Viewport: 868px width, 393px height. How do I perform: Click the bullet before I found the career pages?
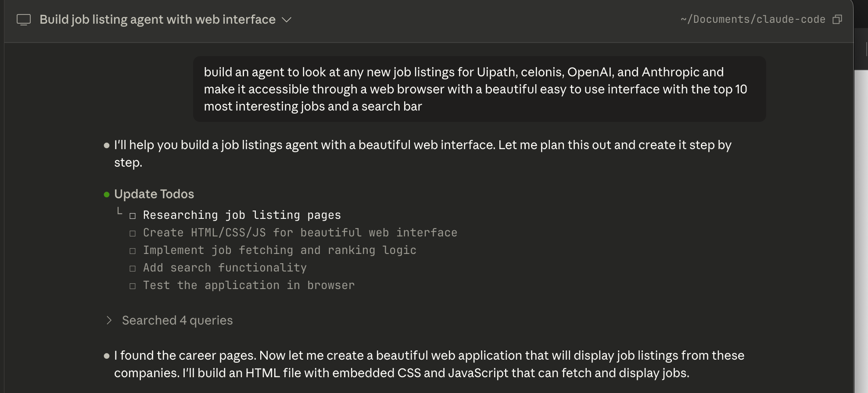click(107, 356)
